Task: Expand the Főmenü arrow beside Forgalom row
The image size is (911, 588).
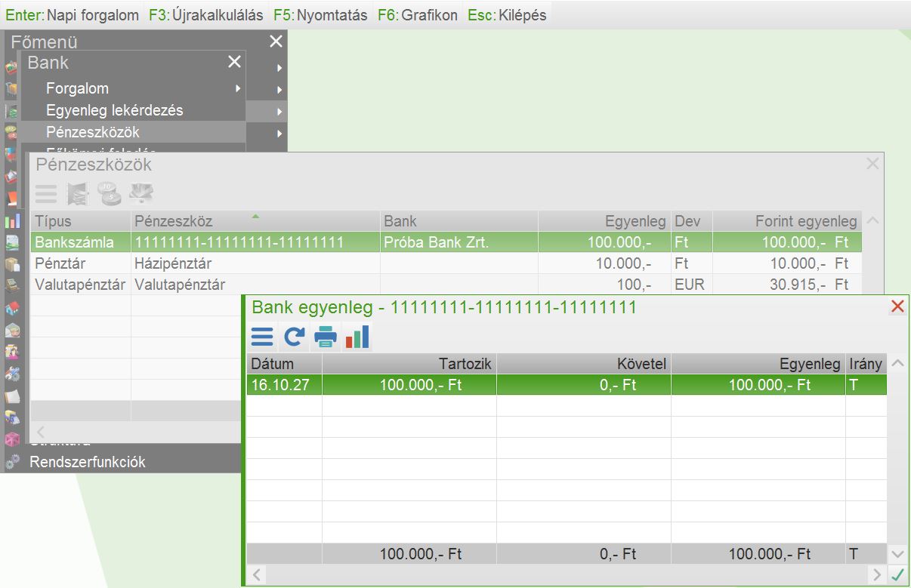Action: pos(279,90)
